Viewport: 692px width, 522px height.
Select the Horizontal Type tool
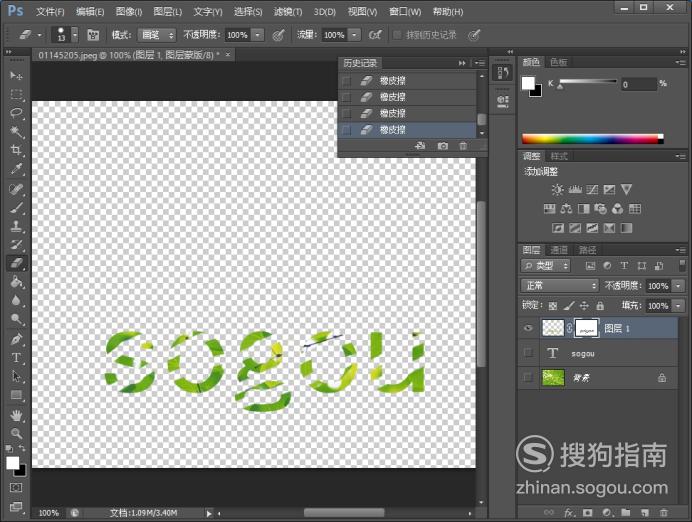(16, 357)
